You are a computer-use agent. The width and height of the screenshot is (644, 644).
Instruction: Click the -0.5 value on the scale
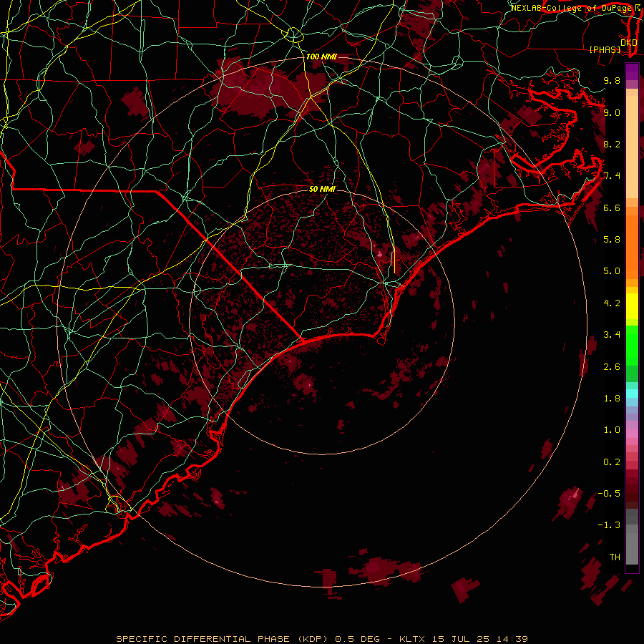[x=609, y=494]
